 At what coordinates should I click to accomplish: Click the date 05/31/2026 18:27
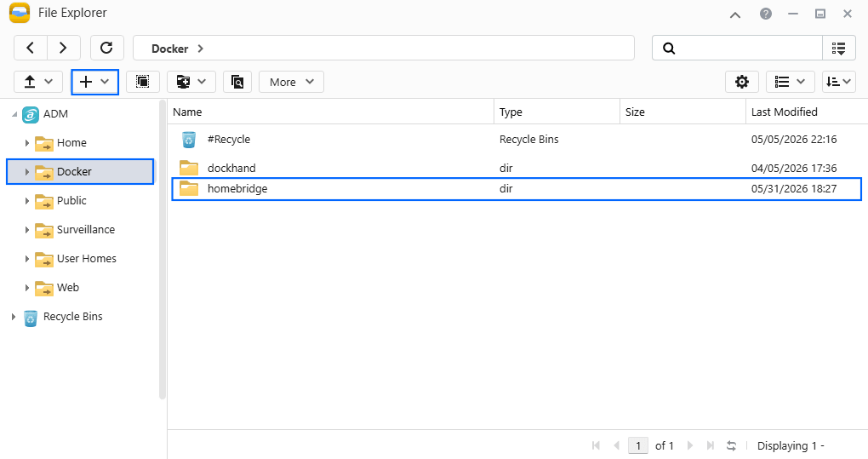(794, 189)
